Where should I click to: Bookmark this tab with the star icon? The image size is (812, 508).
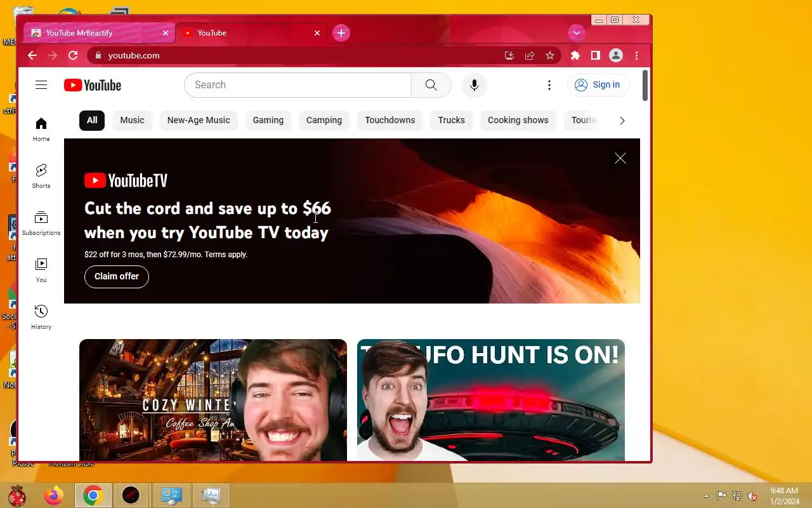pyautogui.click(x=550, y=55)
